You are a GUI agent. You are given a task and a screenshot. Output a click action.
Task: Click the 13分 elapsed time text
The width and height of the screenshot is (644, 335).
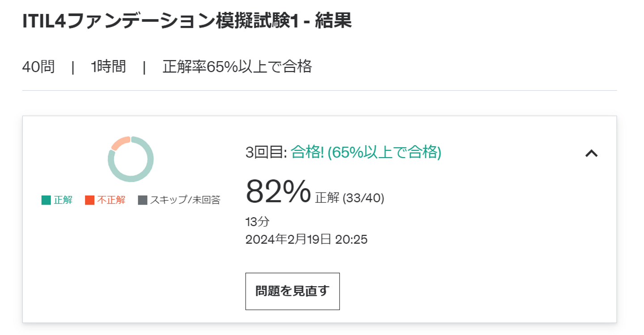click(258, 222)
